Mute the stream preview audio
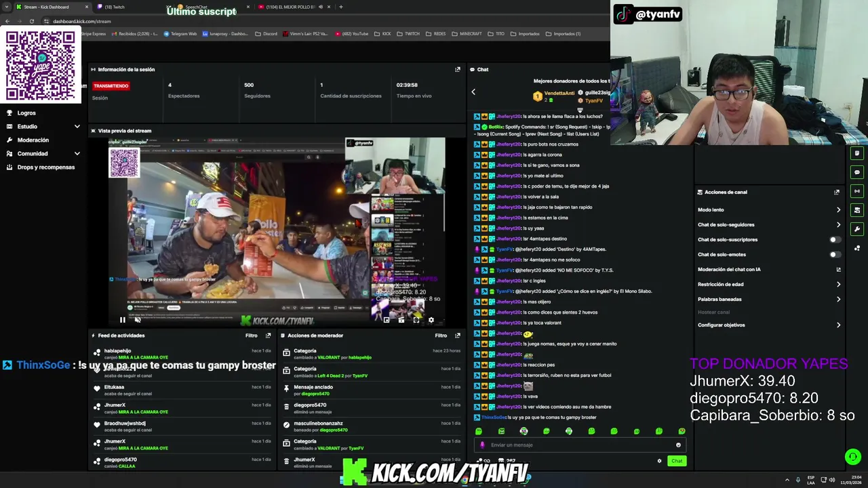868x488 pixels. click(x=138, y=320)
